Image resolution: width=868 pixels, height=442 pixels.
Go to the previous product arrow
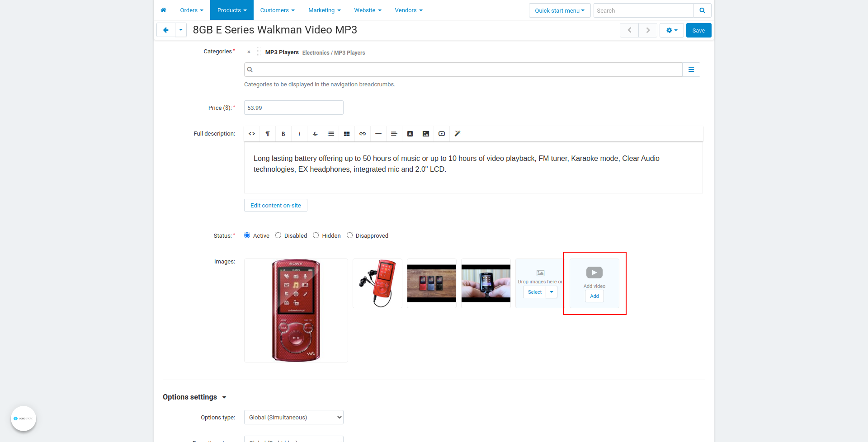629,30
